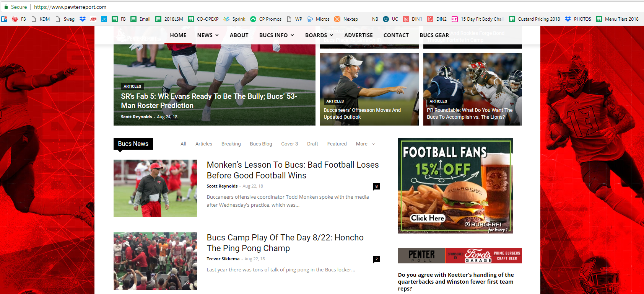The image size is (644, 294).
Task: Click the Pewter Poll Ford's Garage banner
Action: click(x=460, y=256)
